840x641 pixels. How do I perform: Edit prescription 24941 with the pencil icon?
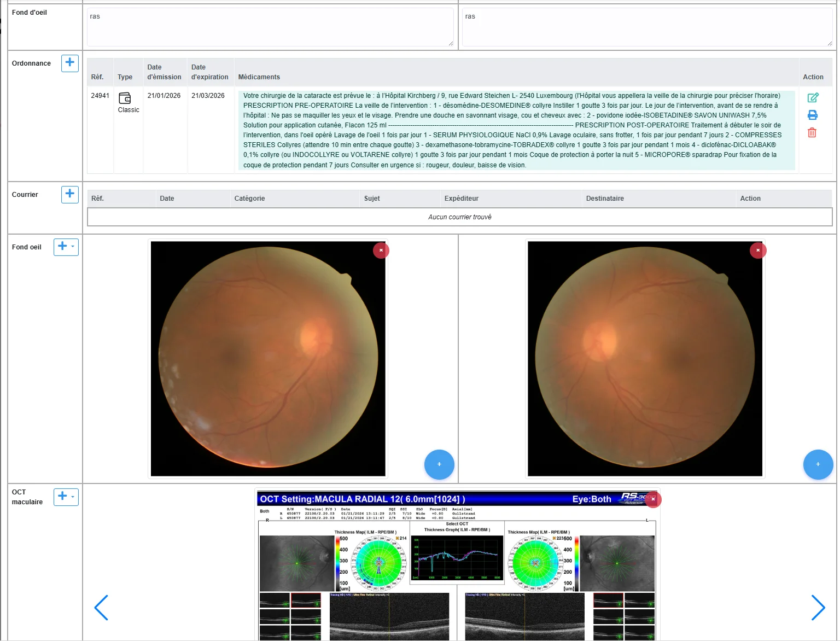[812, 97]
